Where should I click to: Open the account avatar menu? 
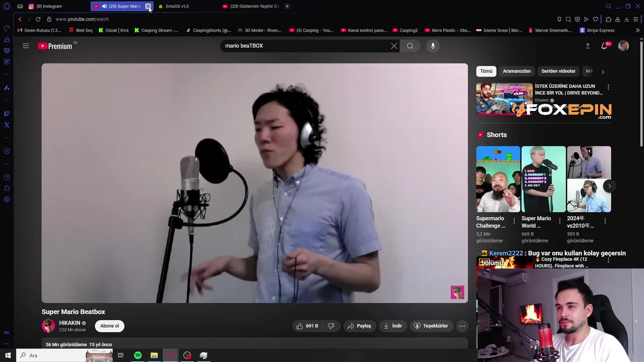(623, 46)
